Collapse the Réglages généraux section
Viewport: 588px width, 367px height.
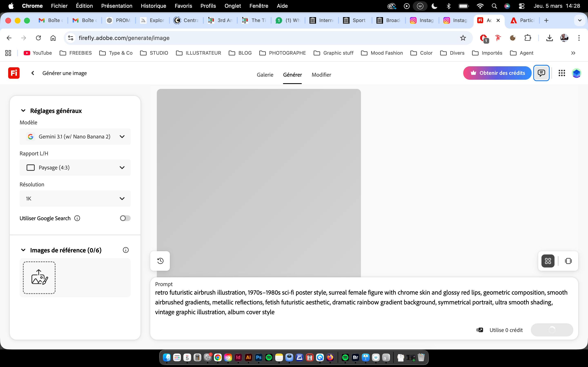23,111
